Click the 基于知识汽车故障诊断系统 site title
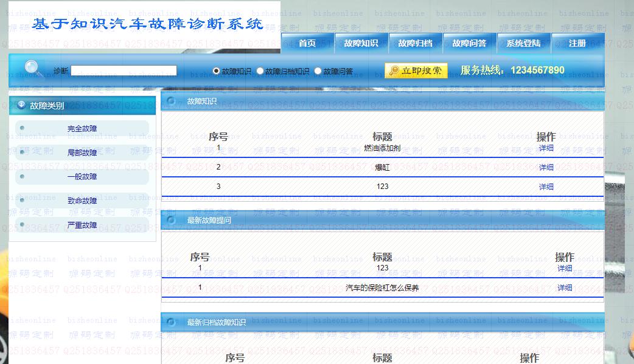634x364 pixels. tap(148, 24)
